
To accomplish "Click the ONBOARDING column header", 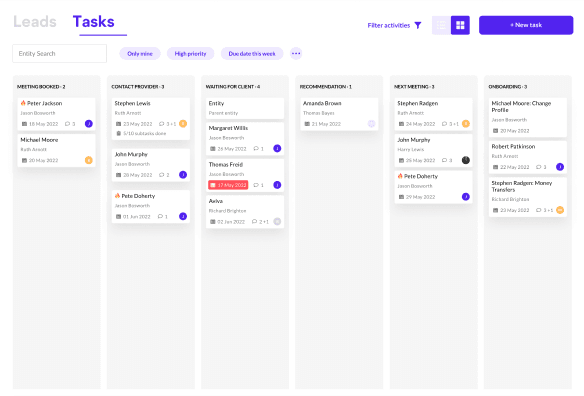I will pos(508,87).
